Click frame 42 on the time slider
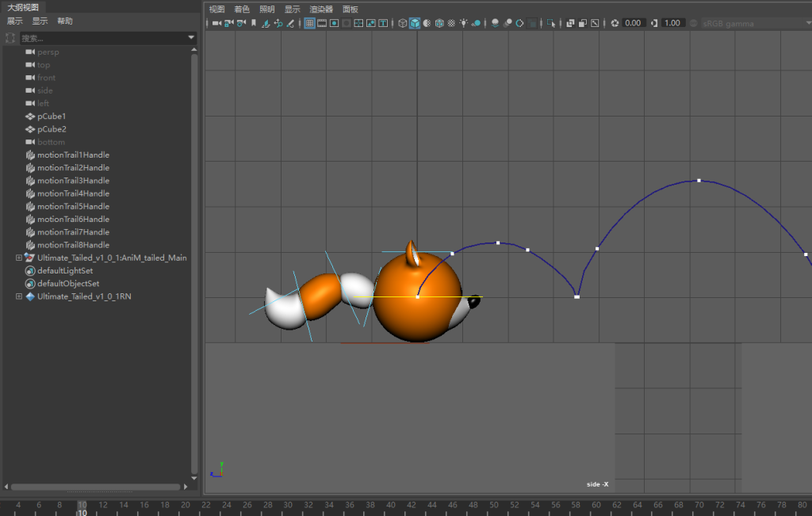The image size is (812, 516). point(412,505)
